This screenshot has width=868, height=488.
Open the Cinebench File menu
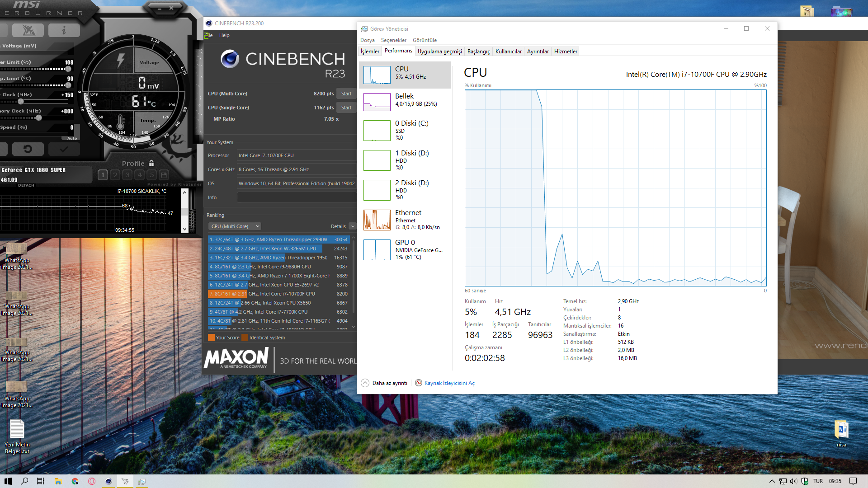[x=208, y=35]
